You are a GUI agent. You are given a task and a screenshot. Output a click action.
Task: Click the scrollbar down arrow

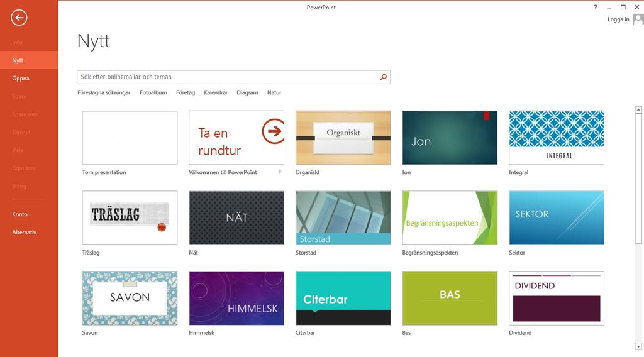point(638,347)
